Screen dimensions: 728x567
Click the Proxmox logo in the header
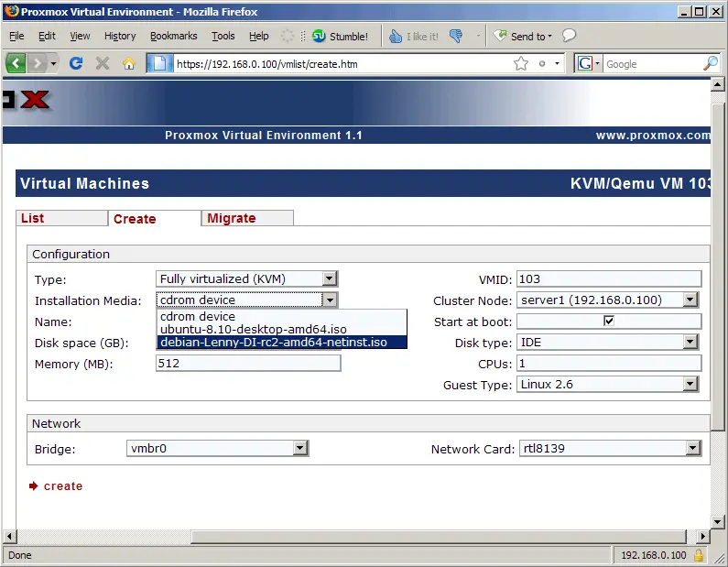[x=26, y=100]
